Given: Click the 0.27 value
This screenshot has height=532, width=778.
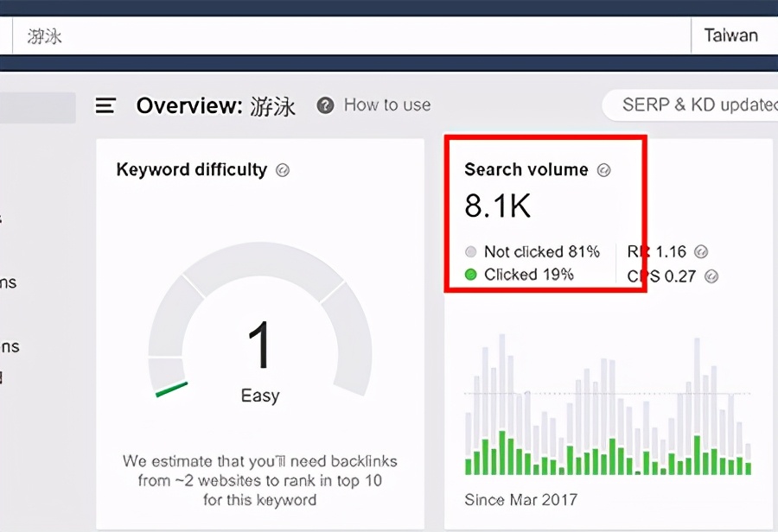Looking at the screenshot, I should point(679,276).
